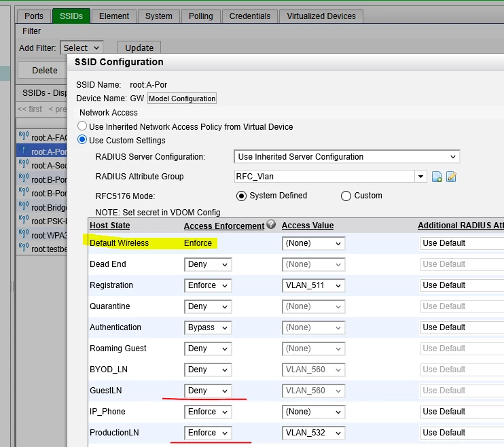Switch to the Ports tab
The height and width of the screenshot is (447, 504).
pyautogui.click(x=34, y=16)
